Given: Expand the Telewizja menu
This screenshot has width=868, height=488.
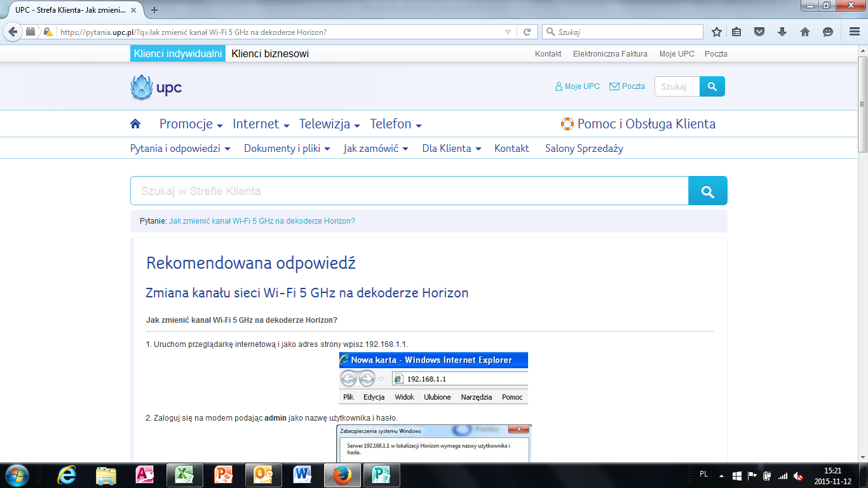Looking at the screenshot, I should point(330,124).
